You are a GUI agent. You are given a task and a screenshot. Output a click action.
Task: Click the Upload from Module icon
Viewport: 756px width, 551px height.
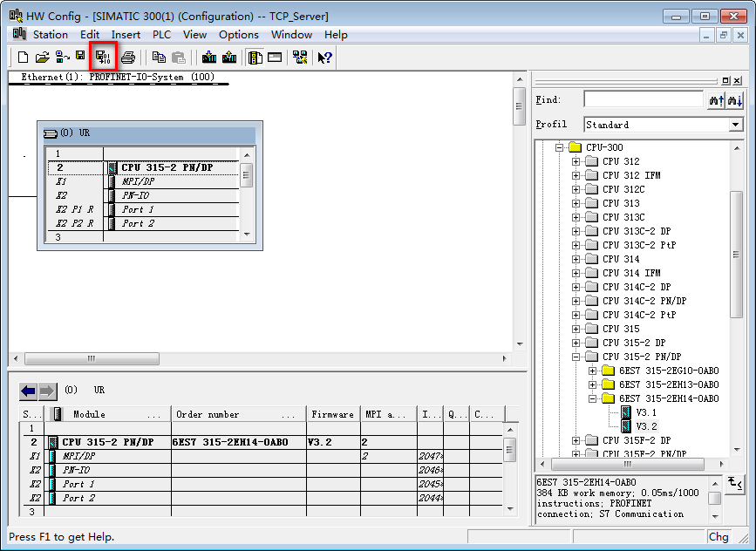click(x=229, y=58)
